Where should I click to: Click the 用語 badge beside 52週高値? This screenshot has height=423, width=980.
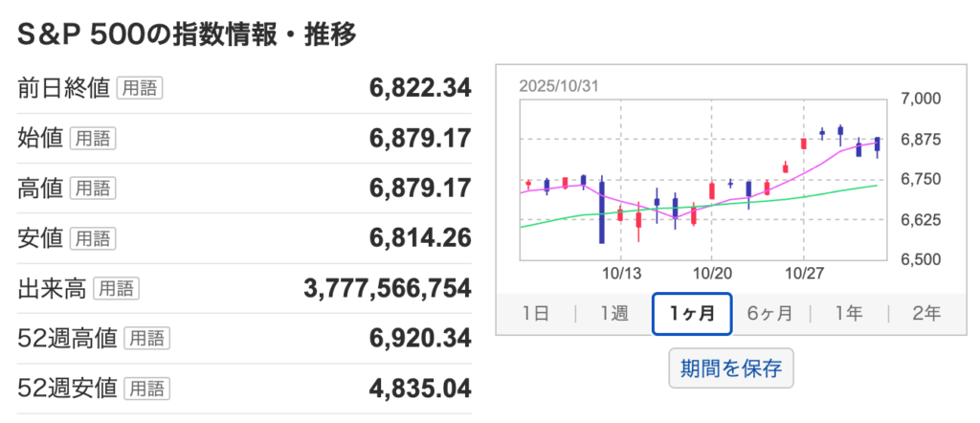(146, 338)
